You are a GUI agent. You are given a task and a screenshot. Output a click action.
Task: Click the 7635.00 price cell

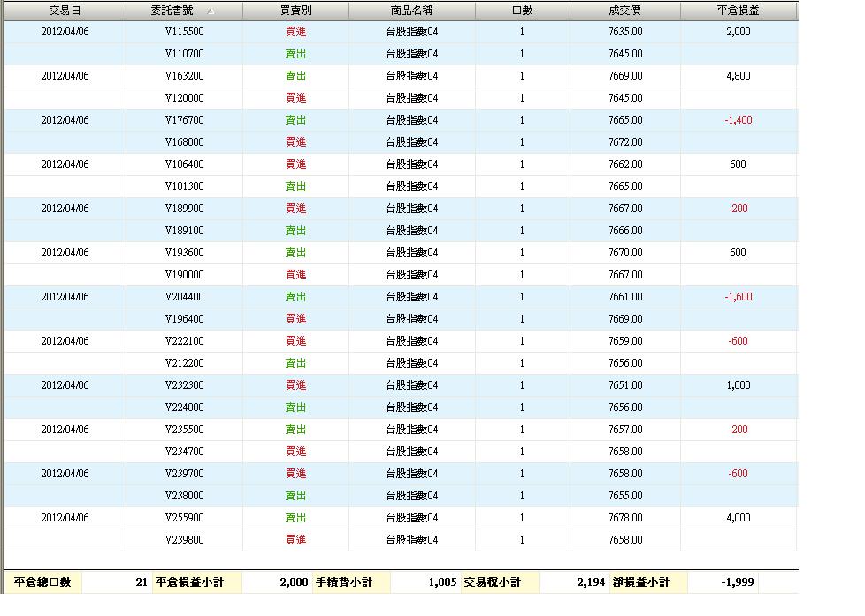(x=625, y=32)
